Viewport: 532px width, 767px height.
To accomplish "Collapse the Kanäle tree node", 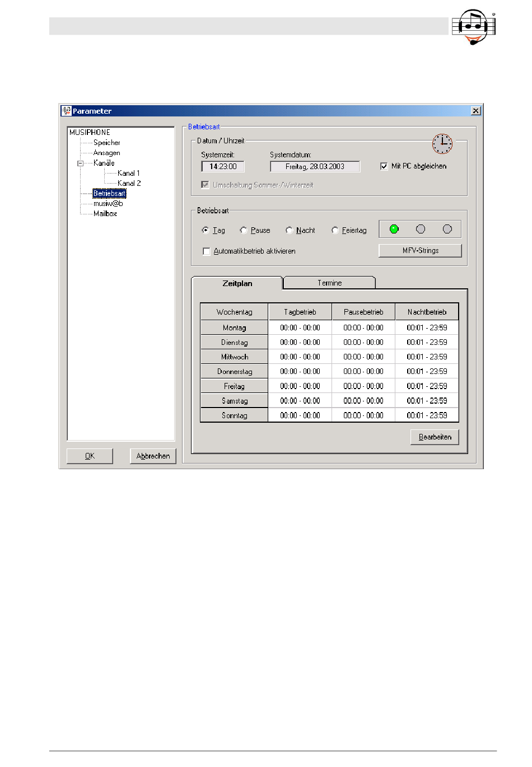I will [x=81, y=163].
